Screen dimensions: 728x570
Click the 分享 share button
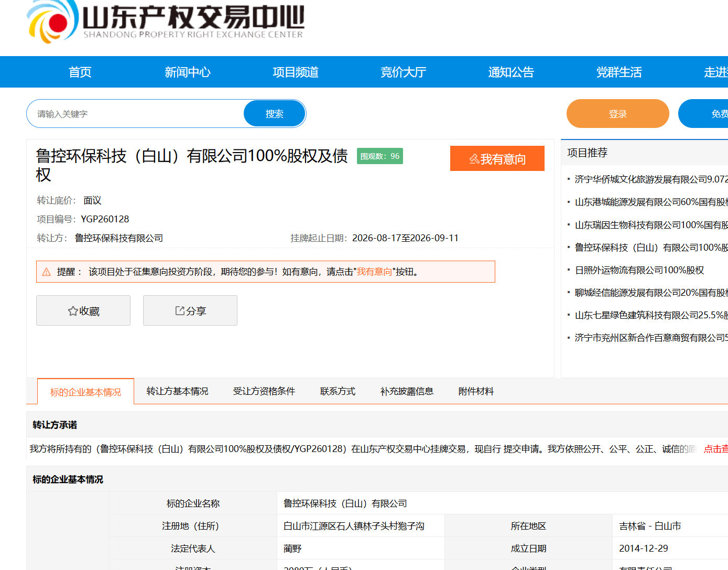point(190,310)
